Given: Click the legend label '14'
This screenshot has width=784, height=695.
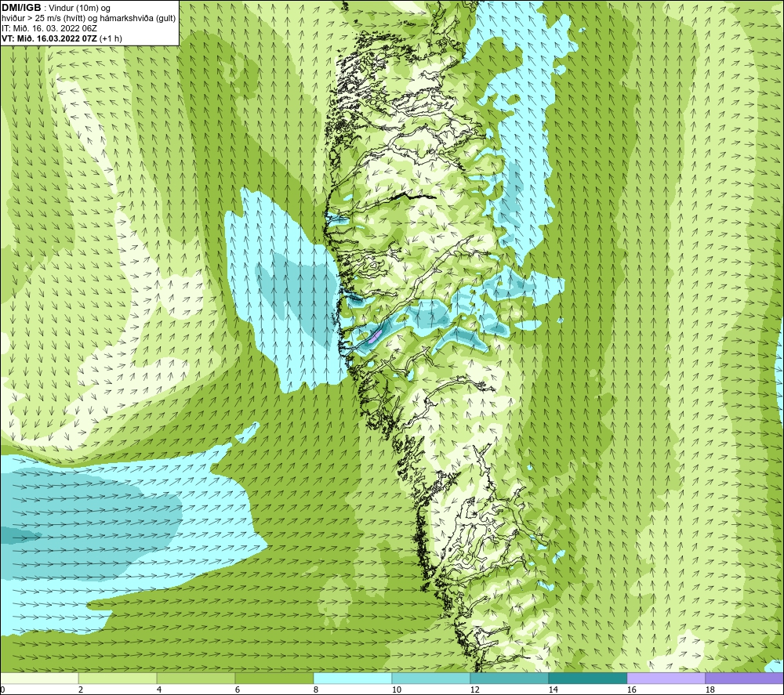Looking at the screenshot, I should click(554, 690).
